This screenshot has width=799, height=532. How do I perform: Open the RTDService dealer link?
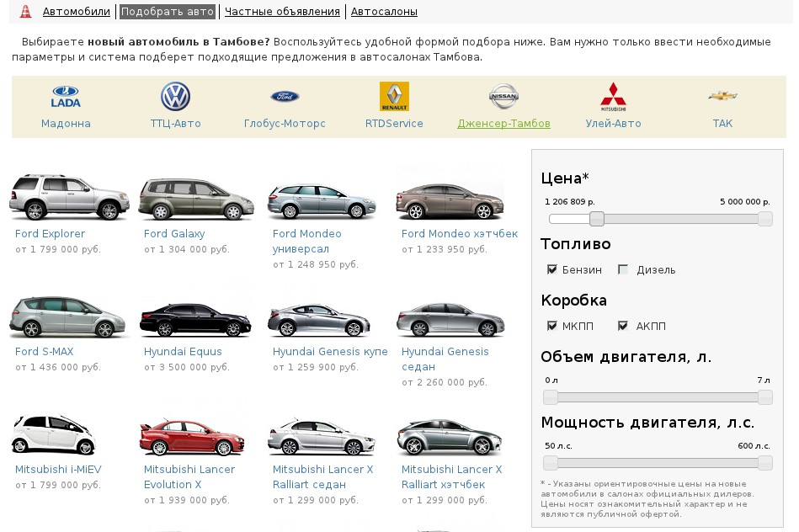coord(394,123)
